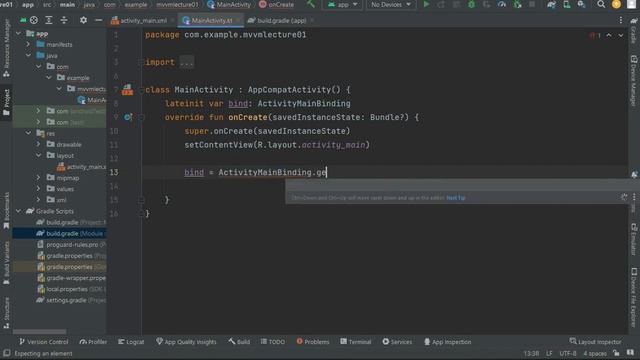Collapse the app module in the tree

click(x=18, y=33)
